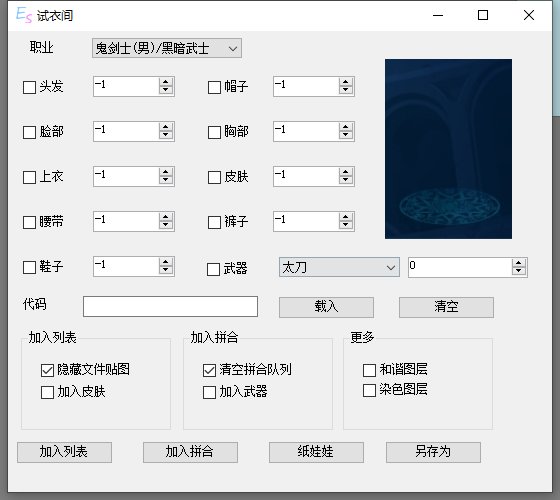560x500 pixels.
Task: Increase the weapon index spinner value
Action: 519,263
